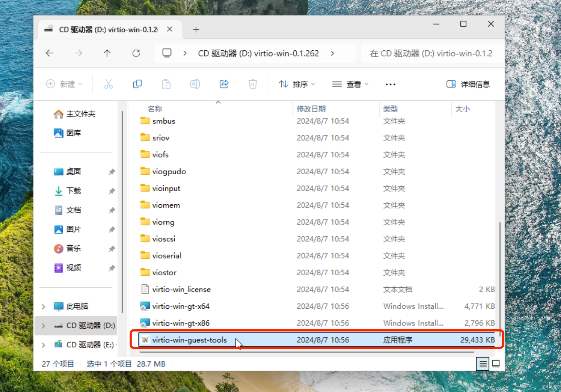The image size is (561, 392).
Task: Click the Paste clipboard icon
Action: 166,84
